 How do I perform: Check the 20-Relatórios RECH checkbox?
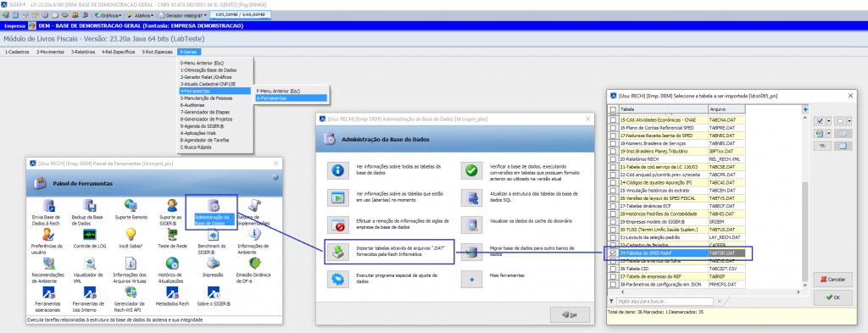613,158
